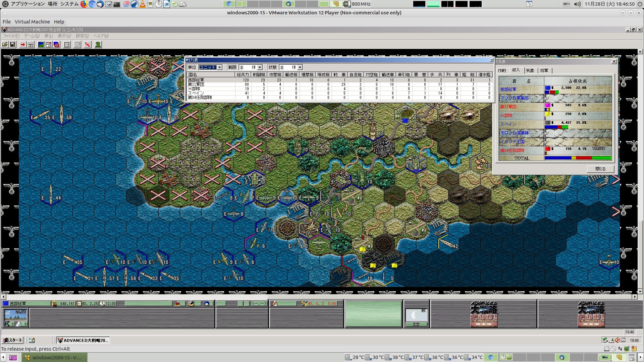The height and width of the screenshot is (362, 644).
Task: Click the map's vertical scrollbar down arrow
Action: (x=640, y=292)
